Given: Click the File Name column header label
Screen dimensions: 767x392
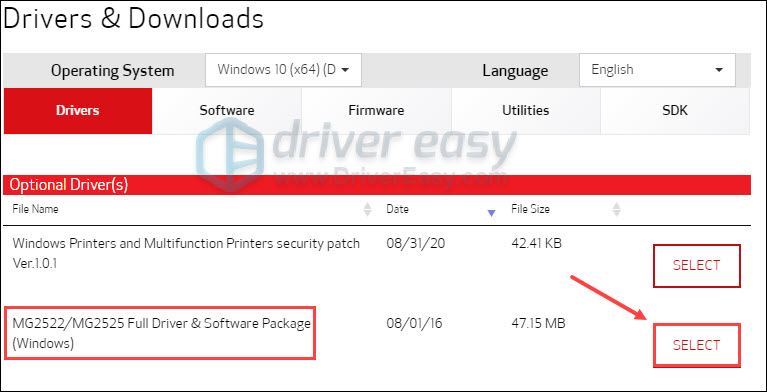Looking at the screenshot, I should [35, 209].
